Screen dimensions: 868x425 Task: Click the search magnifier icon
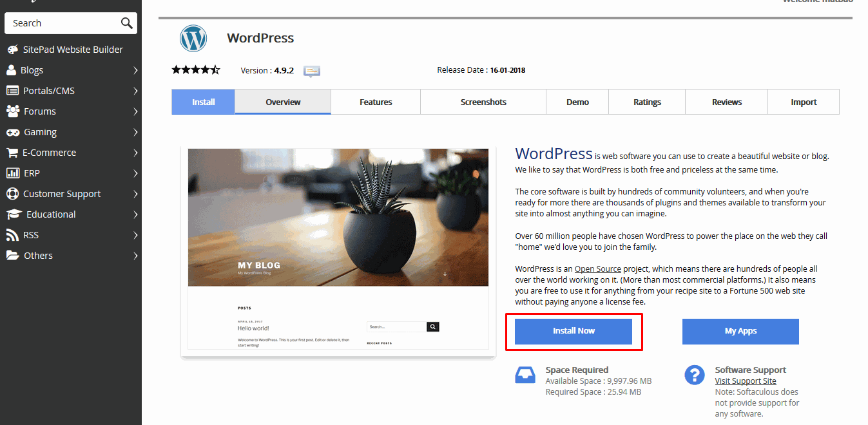pyautogui.click(x=126, y=23)
